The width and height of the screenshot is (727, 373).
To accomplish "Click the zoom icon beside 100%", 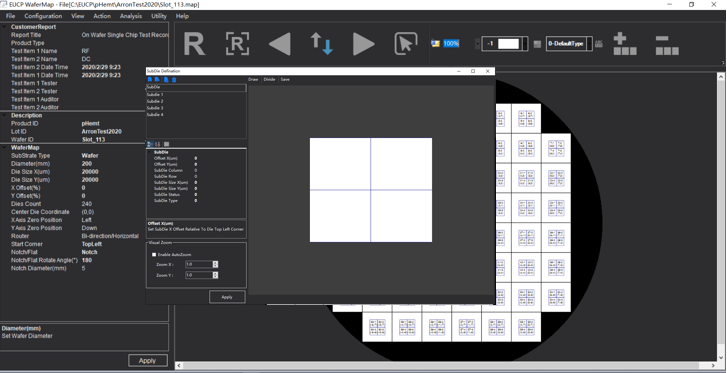I will pos(435,44).
